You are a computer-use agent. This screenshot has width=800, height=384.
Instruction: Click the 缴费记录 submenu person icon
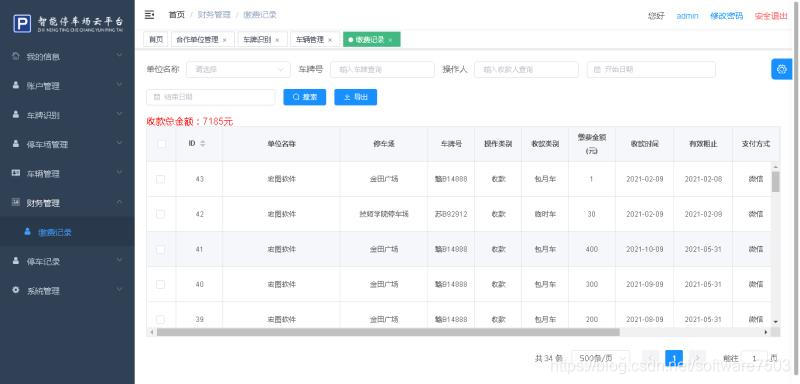(x=28, y=232)
